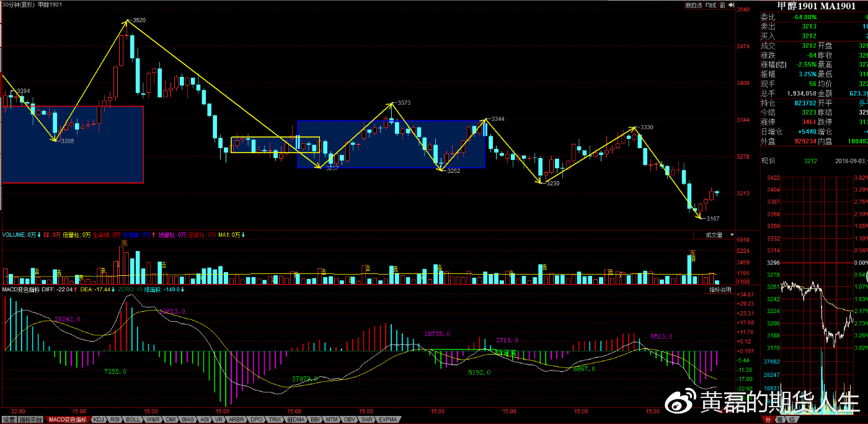Screen dimensions: 868x424
Task: Click the 3373 high price label
Action: tap(404, 103)
